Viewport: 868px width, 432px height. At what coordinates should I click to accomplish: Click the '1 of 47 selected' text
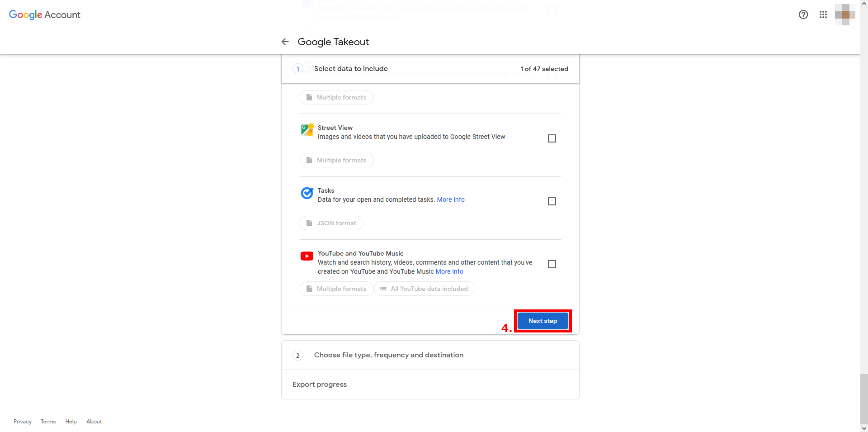544,69
